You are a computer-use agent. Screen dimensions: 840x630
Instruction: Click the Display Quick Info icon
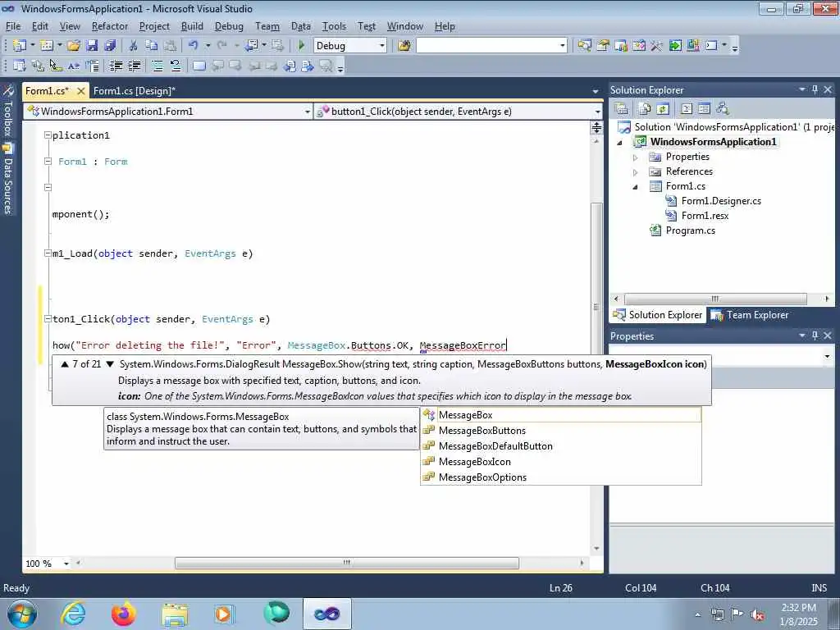click(x=56, y=66)
